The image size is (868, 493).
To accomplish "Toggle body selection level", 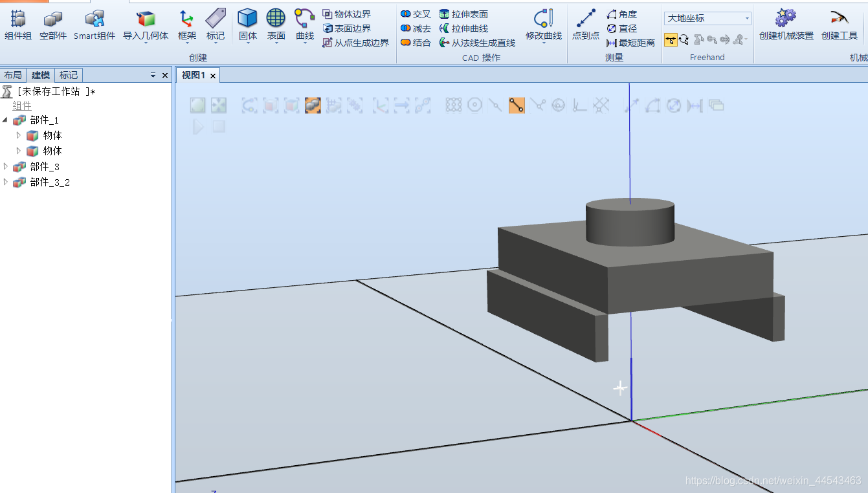I will coord(291,105).
